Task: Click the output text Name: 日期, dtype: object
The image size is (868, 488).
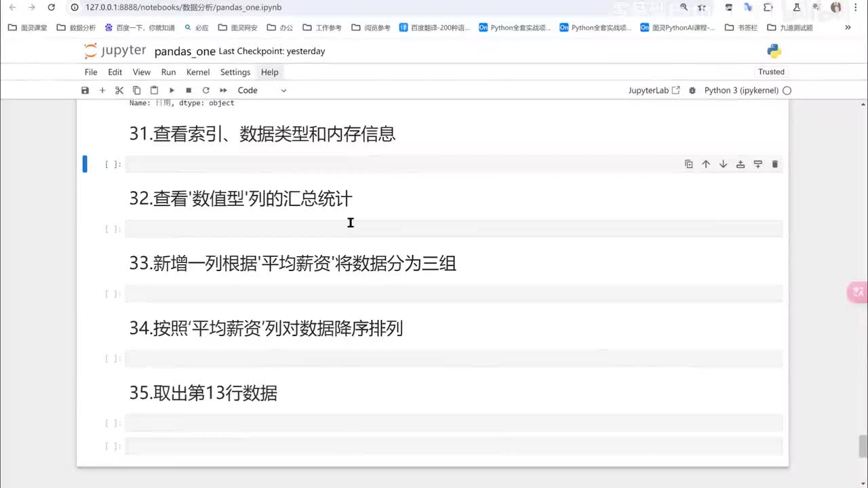Action: point(182,103)
